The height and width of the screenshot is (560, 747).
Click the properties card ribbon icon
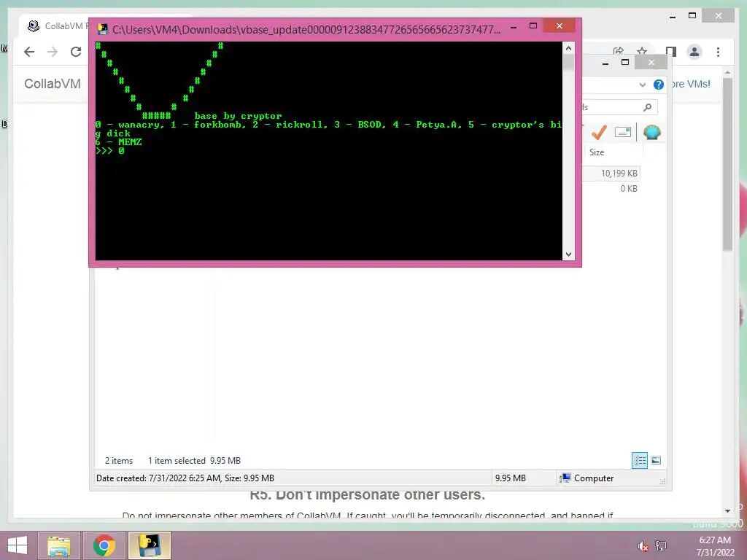pos(623,132)
